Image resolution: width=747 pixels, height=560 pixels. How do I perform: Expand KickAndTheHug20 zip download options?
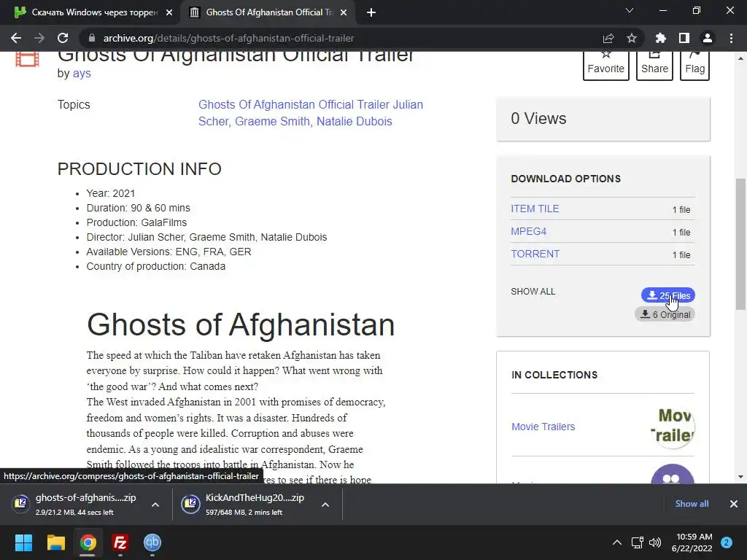point(325,505)
